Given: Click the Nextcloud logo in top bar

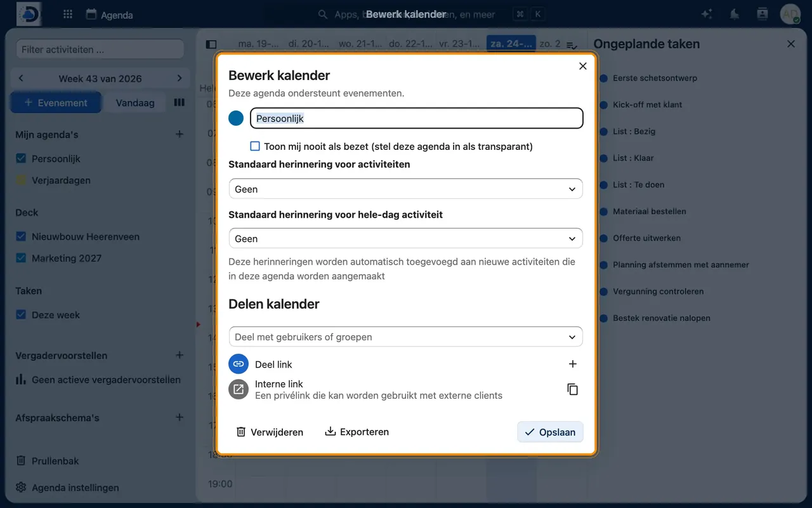Looking at the screenshot, I should coord(29,14).
